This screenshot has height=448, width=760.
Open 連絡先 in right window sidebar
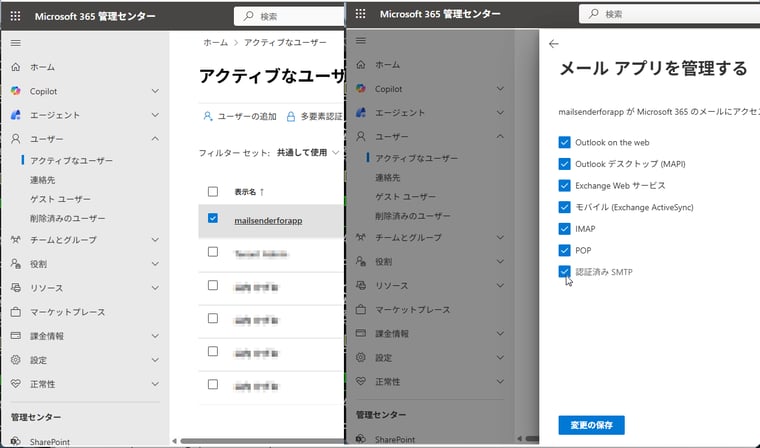388,177
